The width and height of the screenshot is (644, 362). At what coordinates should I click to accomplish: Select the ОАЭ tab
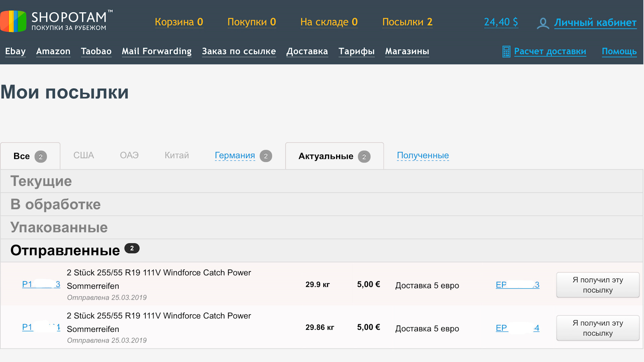coord(129,156)
